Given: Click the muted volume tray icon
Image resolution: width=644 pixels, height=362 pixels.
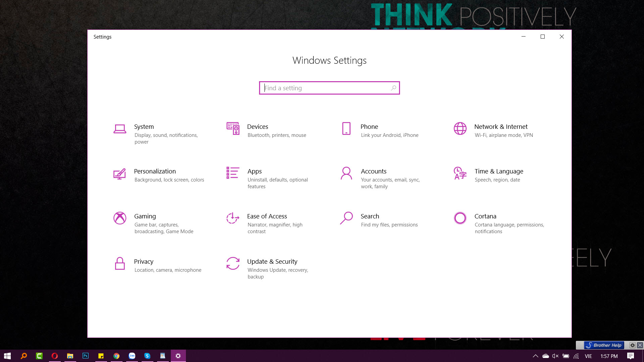Looking at the screenshot, I should [555, 356].
